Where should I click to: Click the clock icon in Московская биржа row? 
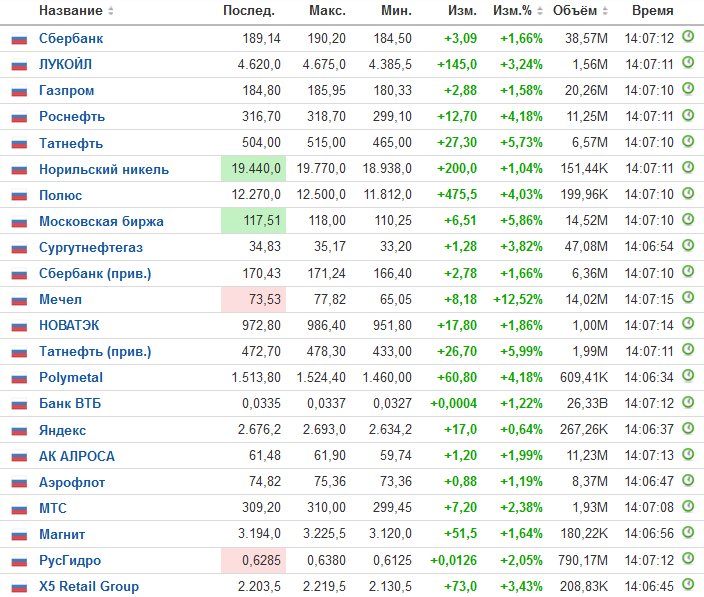[688, 219]
